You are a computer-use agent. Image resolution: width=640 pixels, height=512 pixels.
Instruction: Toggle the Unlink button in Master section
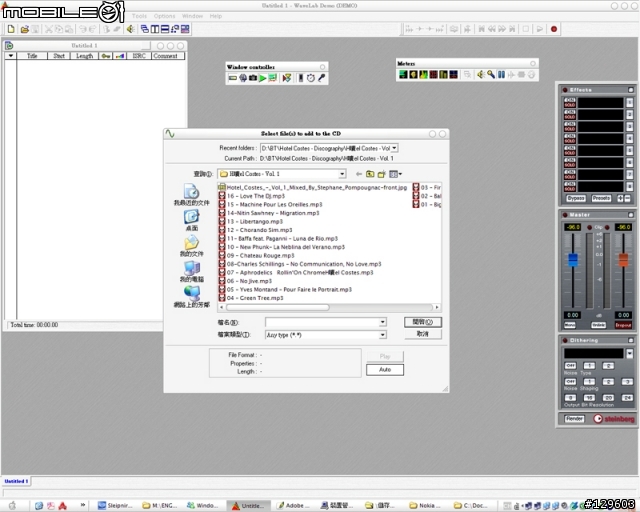(x=598, y=325)
